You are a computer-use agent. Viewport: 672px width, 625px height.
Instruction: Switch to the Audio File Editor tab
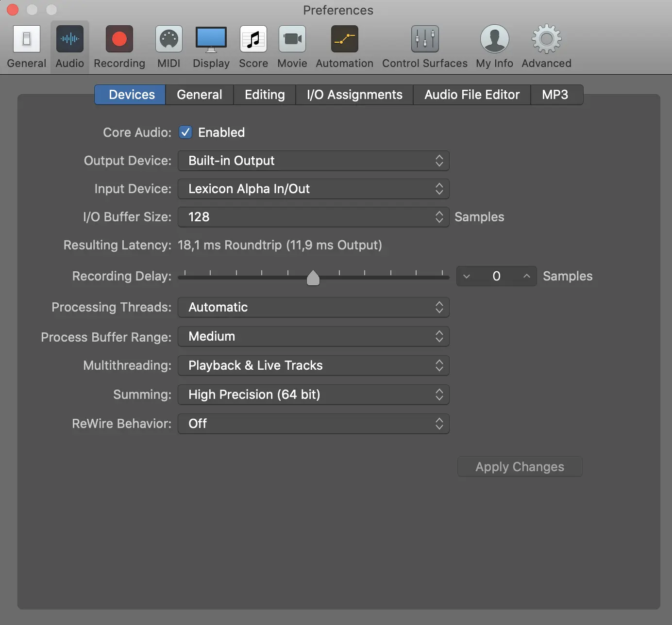click(x=471, y=95)
